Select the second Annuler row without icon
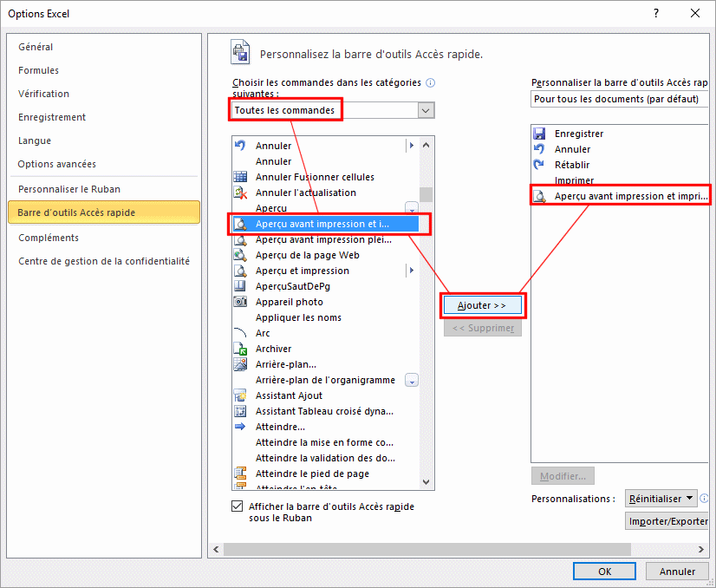Screen dimensions: 716x588 coord(326,161)
